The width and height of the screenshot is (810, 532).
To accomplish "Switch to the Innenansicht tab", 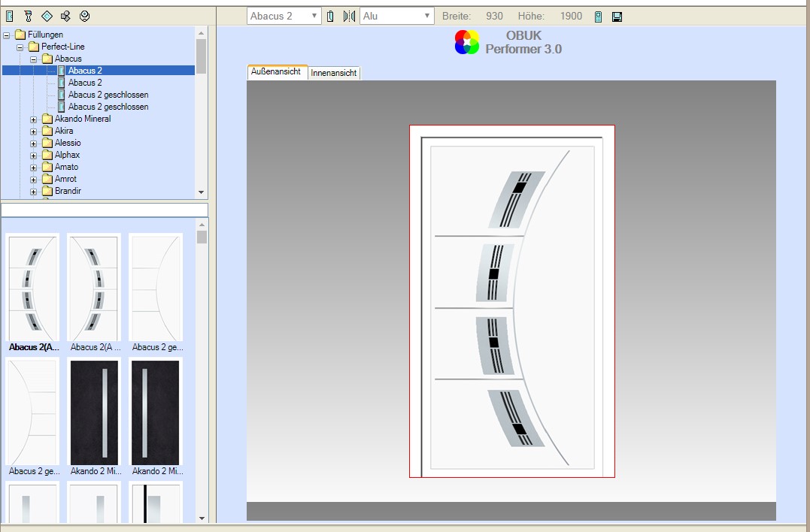I will click(334, 73).
